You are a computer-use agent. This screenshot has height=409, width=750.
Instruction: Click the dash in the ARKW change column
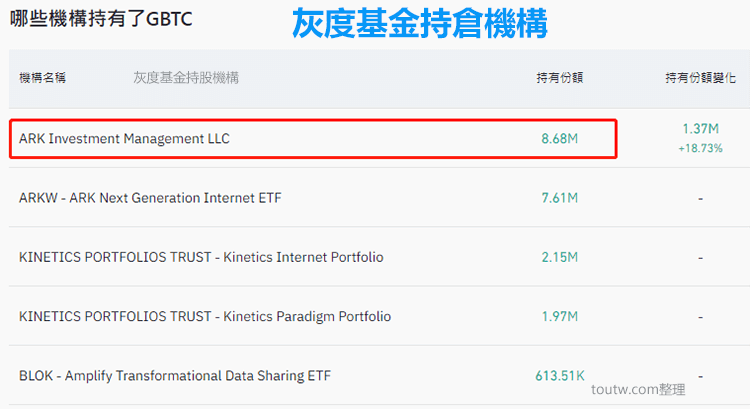700,198
